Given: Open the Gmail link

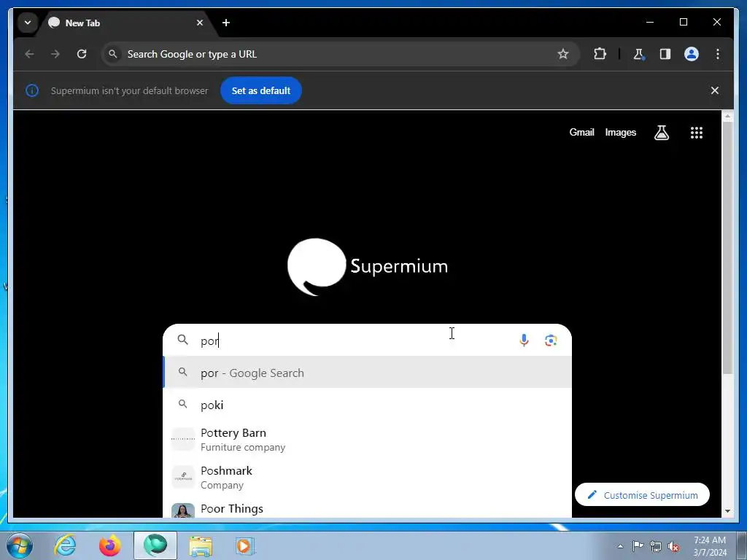Looking at the screenshot, I should (x=581, y=133).
